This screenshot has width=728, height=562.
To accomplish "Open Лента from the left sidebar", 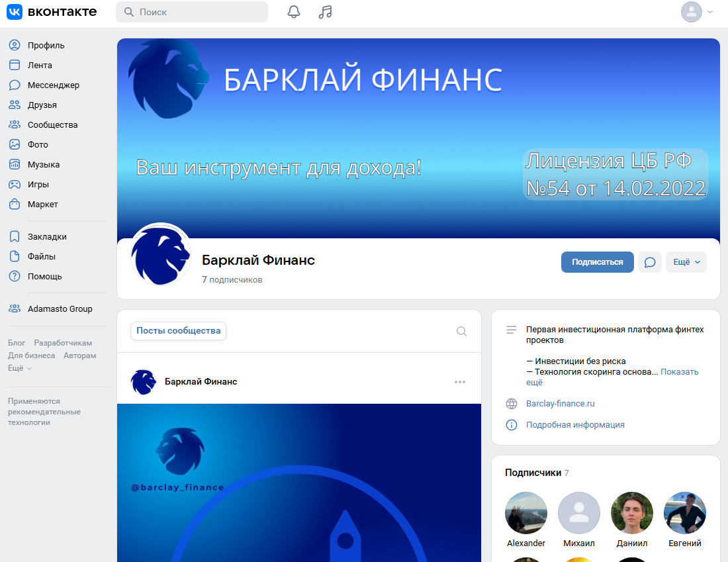I will [x=41, y=65].
